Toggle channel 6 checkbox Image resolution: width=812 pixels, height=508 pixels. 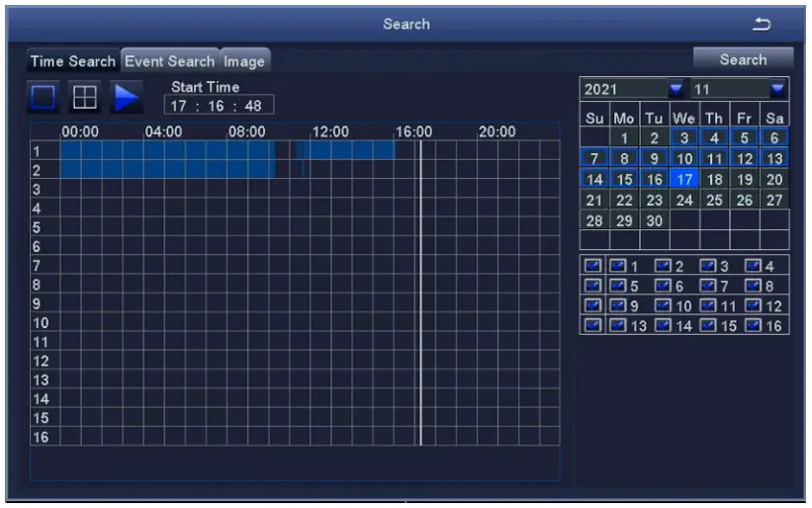[663, 286]
